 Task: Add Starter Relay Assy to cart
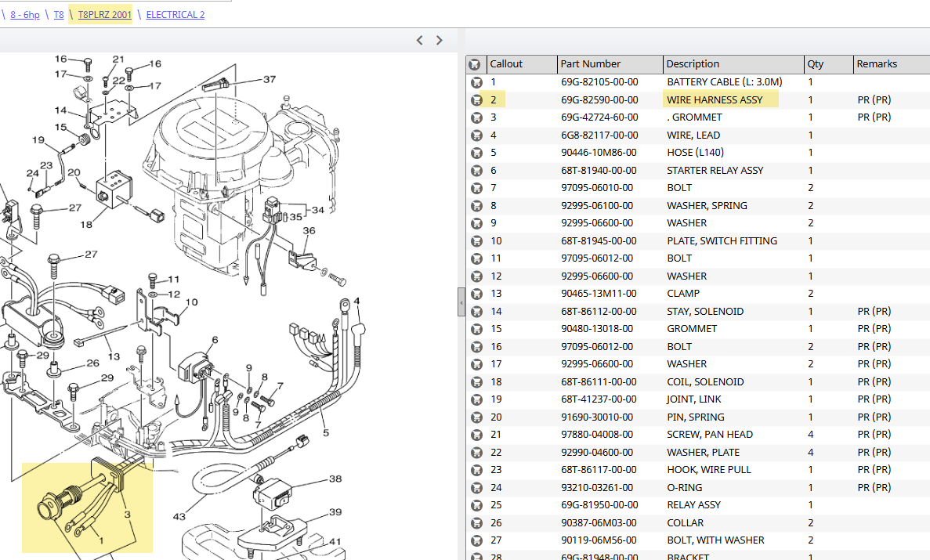pos(476,171)
